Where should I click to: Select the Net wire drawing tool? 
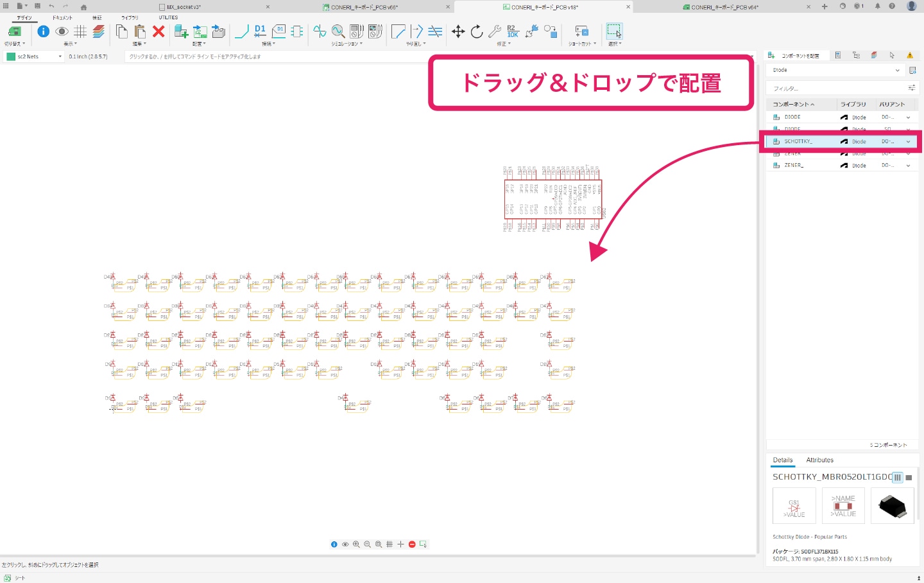[242, 31]
